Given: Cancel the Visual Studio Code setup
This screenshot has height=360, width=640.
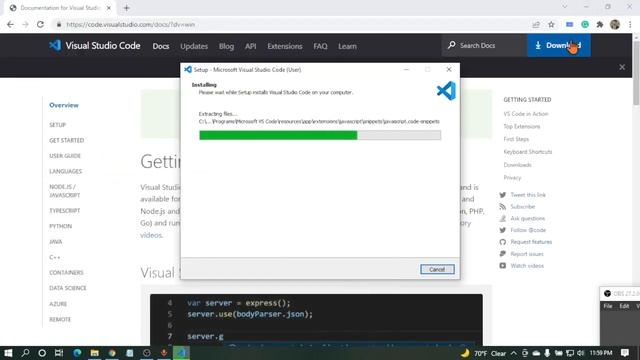Looking at the screenshot, I should coord(437,269).
